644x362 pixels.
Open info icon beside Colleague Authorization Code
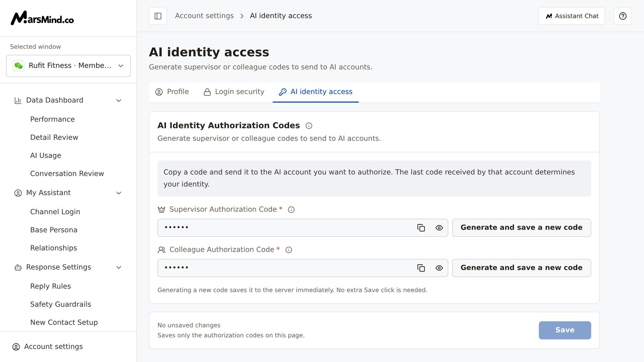tap(289, 250)
